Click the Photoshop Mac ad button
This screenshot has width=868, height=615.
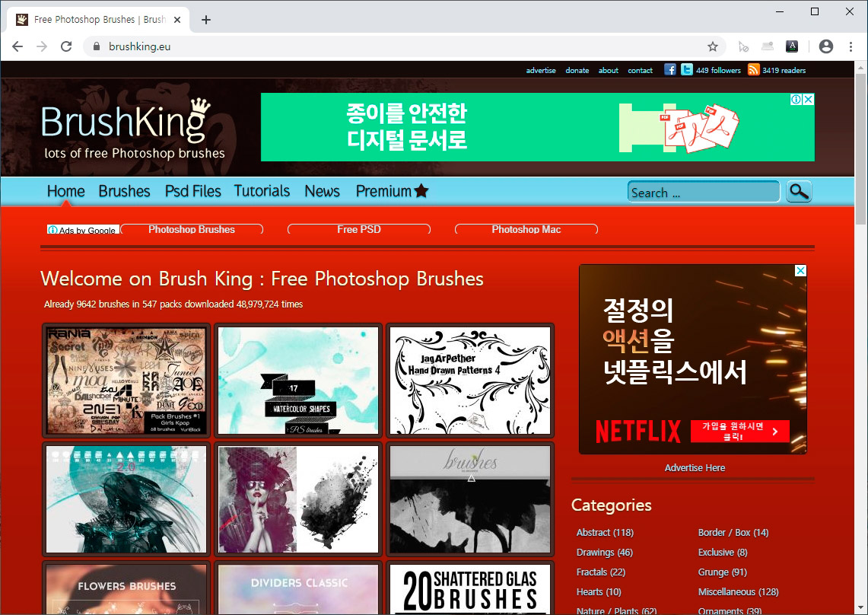click(526, 229)
